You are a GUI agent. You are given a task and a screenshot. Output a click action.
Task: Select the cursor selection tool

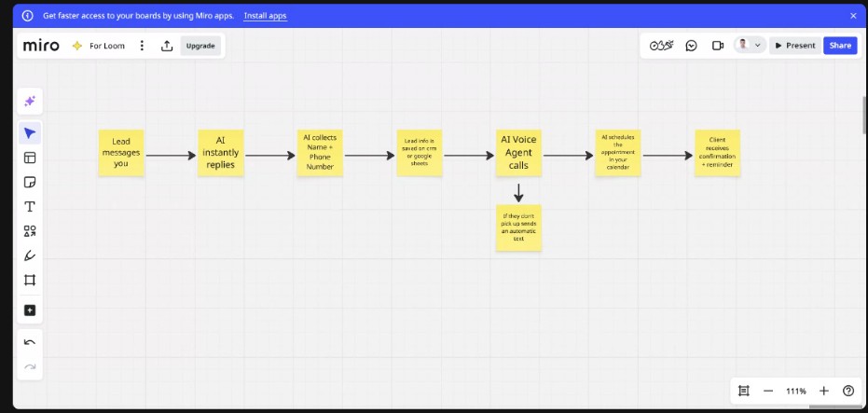(30, 133)
